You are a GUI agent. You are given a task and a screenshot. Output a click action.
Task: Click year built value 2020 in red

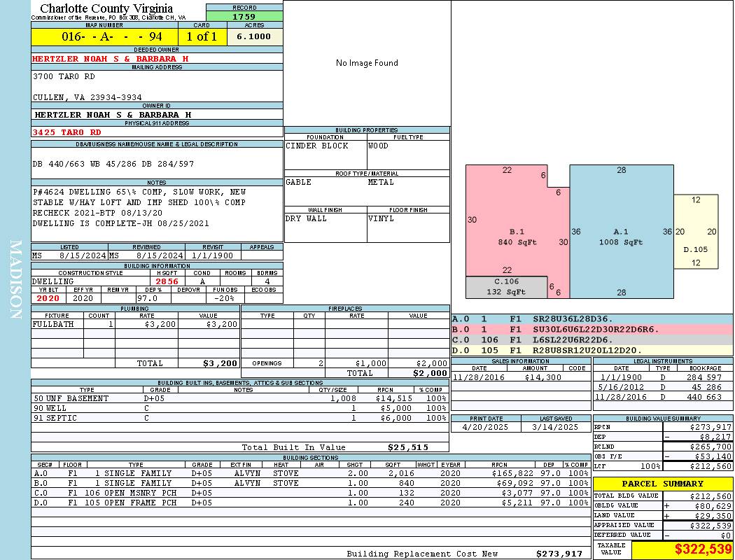(x=48, y=298)
